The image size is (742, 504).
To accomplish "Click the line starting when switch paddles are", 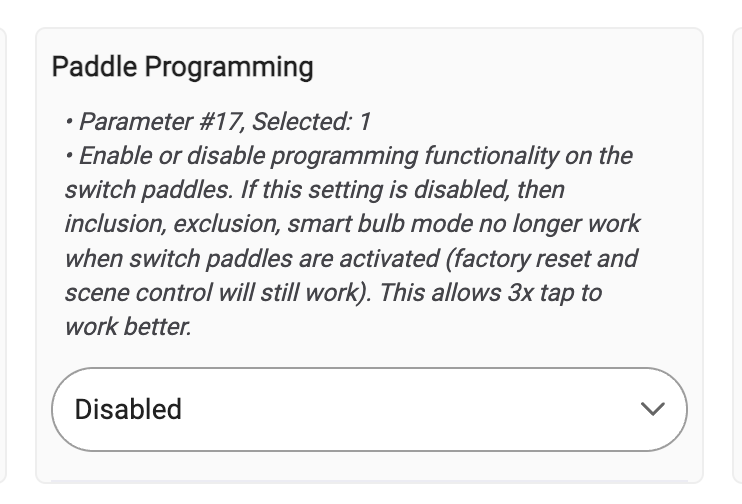I will click(x=351, y=258).
